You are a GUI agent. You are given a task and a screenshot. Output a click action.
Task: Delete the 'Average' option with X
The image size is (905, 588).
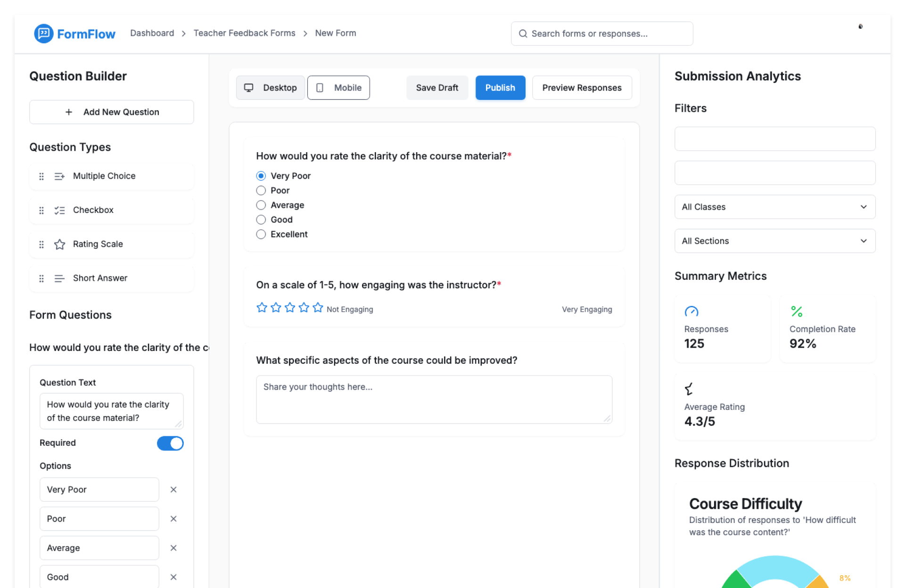pyautogui.click(x=173, y=548)
